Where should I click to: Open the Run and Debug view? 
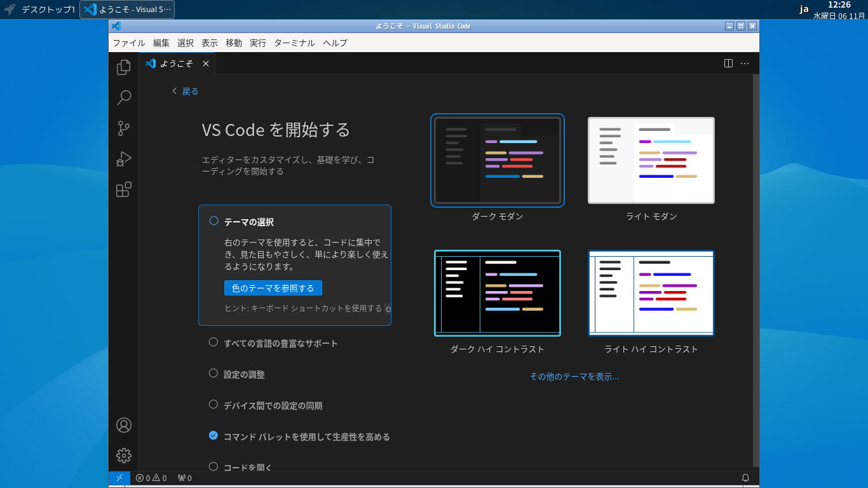point(124,159)
